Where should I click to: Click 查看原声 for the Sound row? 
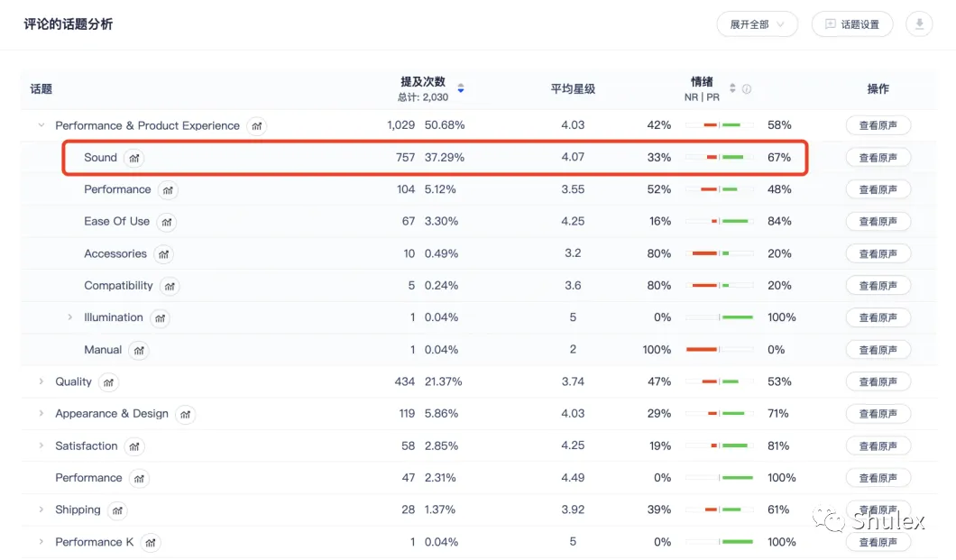[878, 157]
